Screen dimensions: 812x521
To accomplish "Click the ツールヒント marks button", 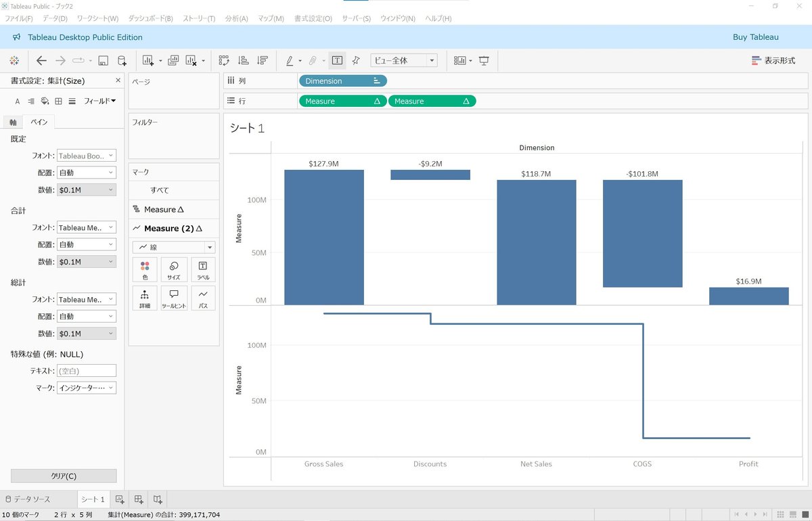I will pos(174,298).
